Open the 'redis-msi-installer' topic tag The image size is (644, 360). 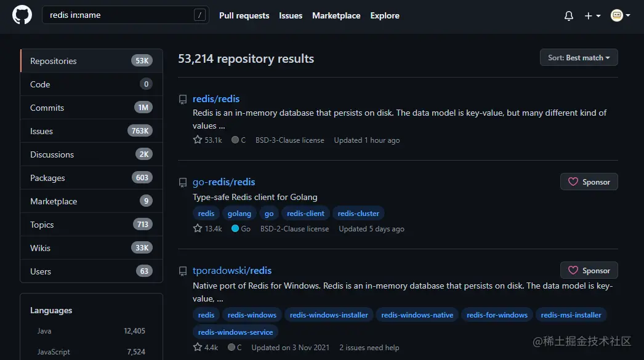571,315
